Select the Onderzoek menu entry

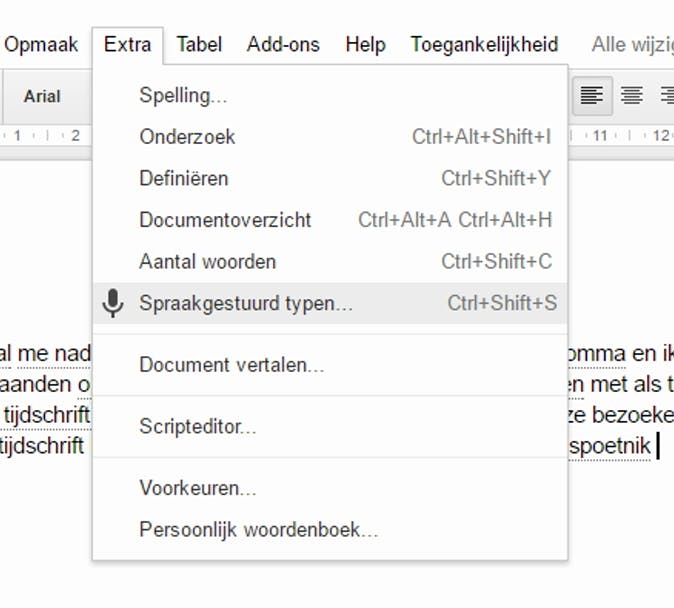(x=188, y=137)
